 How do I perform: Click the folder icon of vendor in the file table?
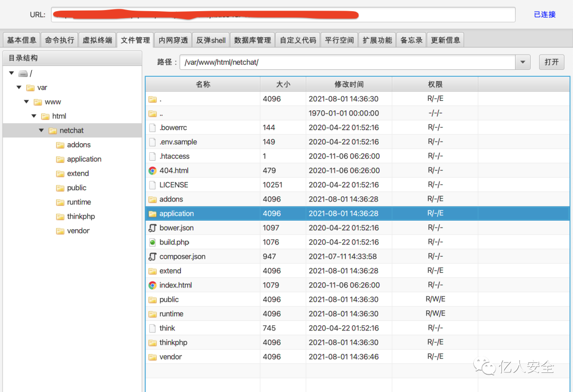(152, 357)
